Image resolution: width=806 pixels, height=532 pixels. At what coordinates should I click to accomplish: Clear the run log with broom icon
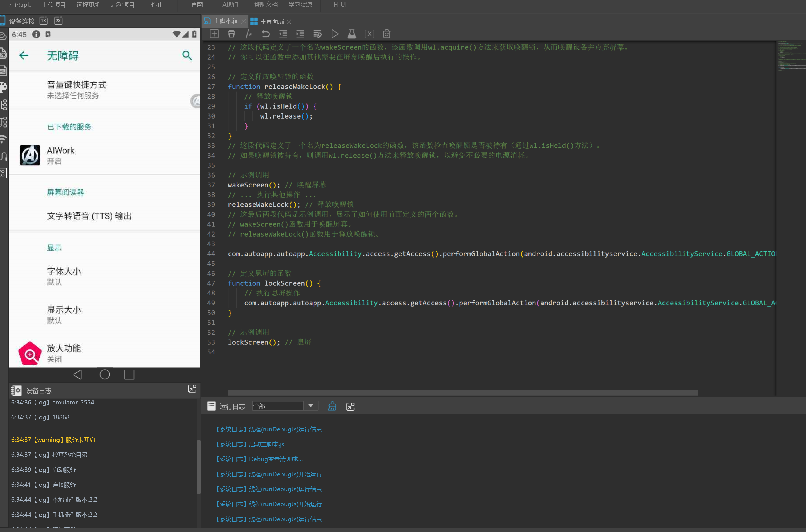pos(332,406)
